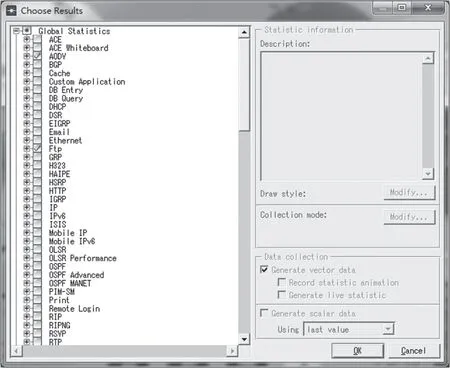Select PIM-SM in the tree
The height and width of the screenshot is (368, 450).
(62, 291)
